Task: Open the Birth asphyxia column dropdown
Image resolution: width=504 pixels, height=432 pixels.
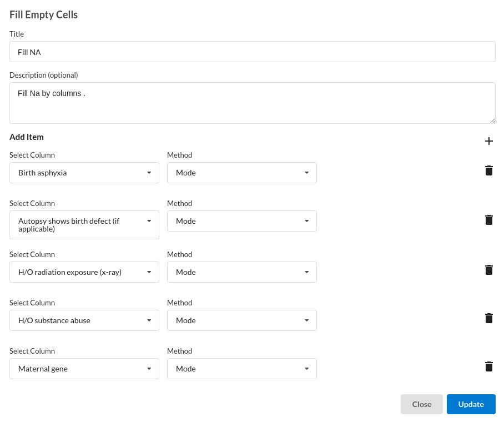Action: pos(84,173)
